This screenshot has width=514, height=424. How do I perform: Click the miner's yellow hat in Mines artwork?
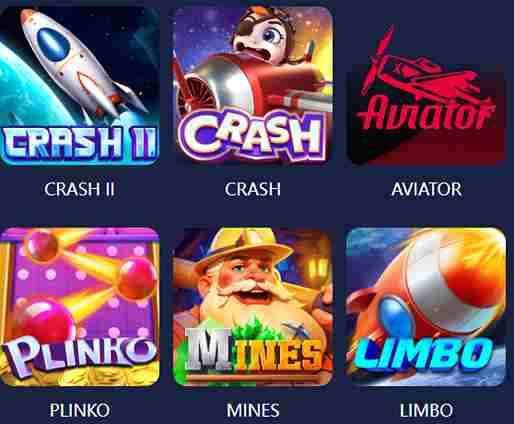coord(242,248)
